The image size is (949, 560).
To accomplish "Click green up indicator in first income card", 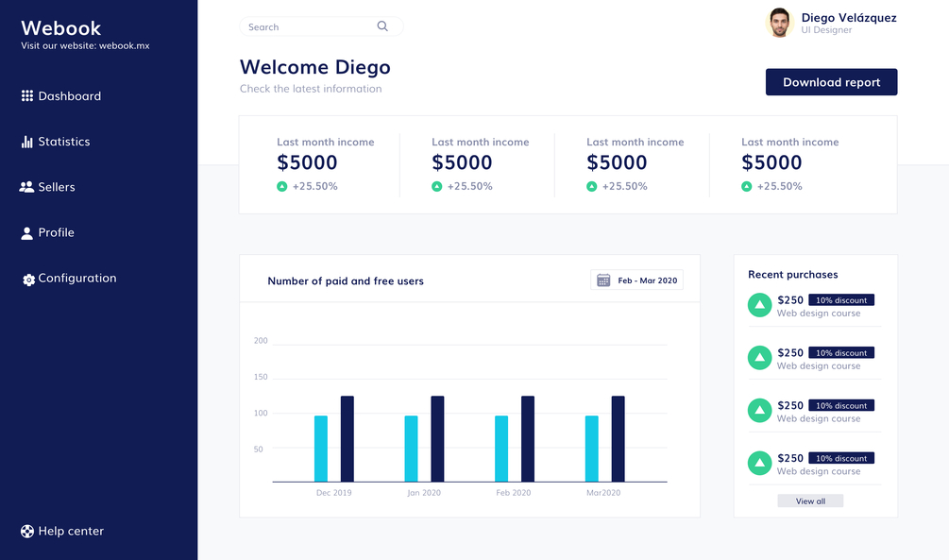I will [282, 186].
